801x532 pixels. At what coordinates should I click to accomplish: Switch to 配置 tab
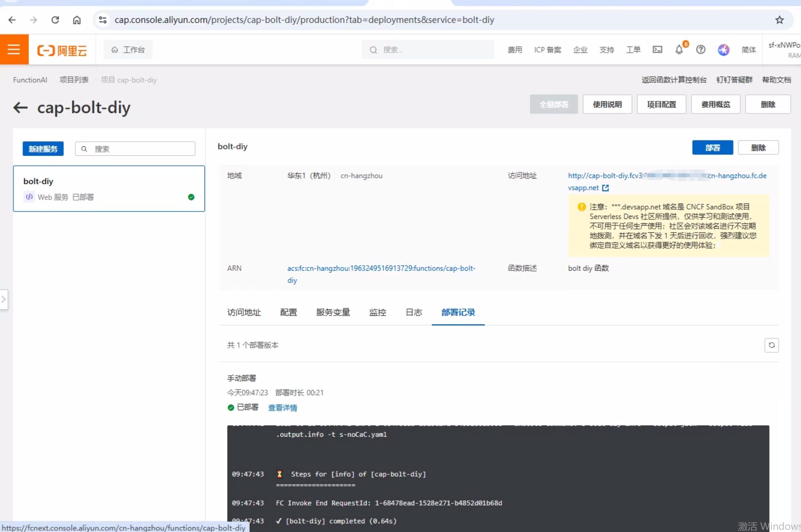click(288, 312)
